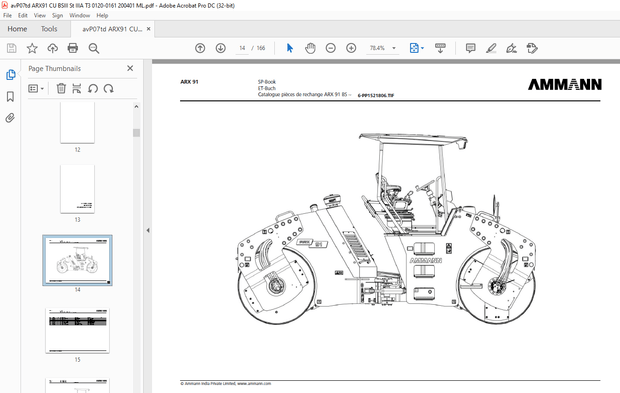Click the zoom percentage field 78.4%
Viewport: 620px width, 393px height.
click(x=377, y=48)
